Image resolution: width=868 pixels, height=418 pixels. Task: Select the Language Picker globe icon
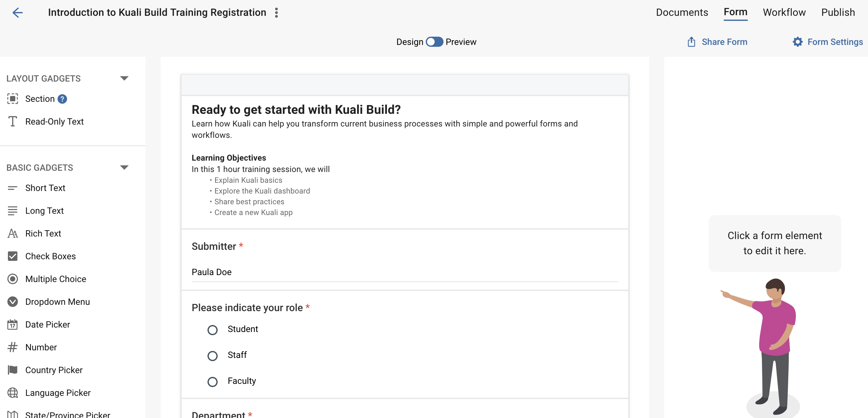(12, 393)
